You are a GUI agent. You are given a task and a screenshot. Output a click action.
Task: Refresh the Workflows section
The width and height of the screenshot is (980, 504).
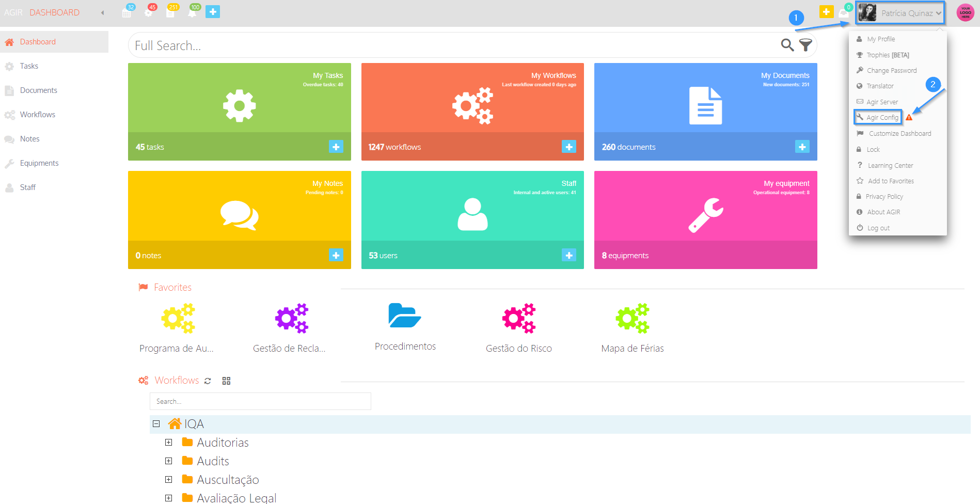[208, 381]
